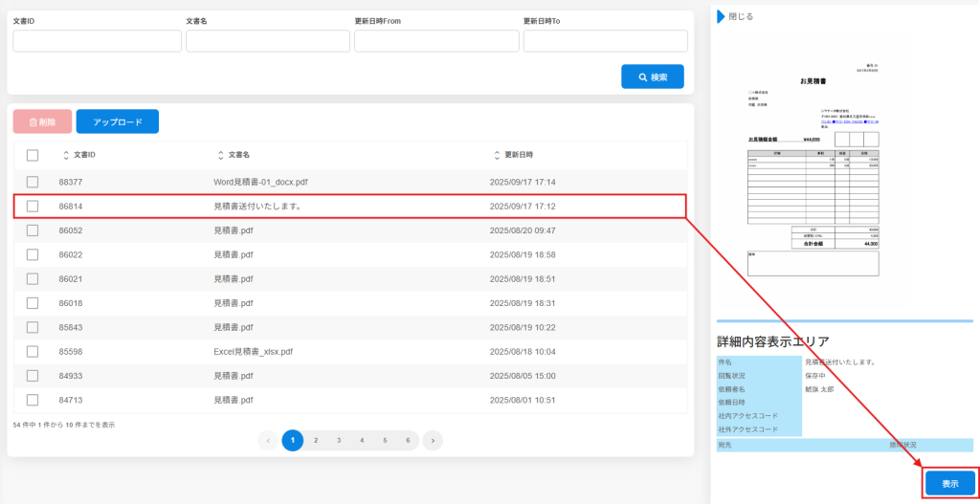This screenshot has height=504, width=980.
Task: Switch to page 6 of results
Action: tap(408, 440)
